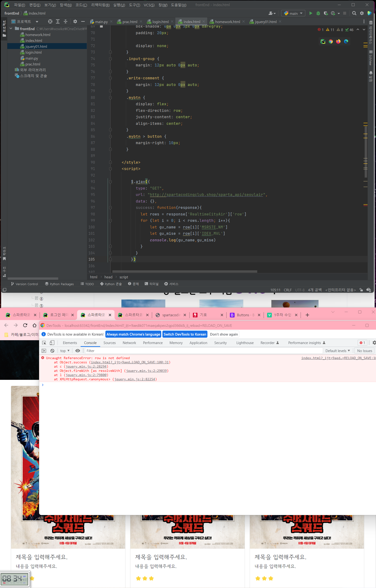Open the Sources tab in DevTools
This screenshot has height=588, width=376.
tap(110, 343)
